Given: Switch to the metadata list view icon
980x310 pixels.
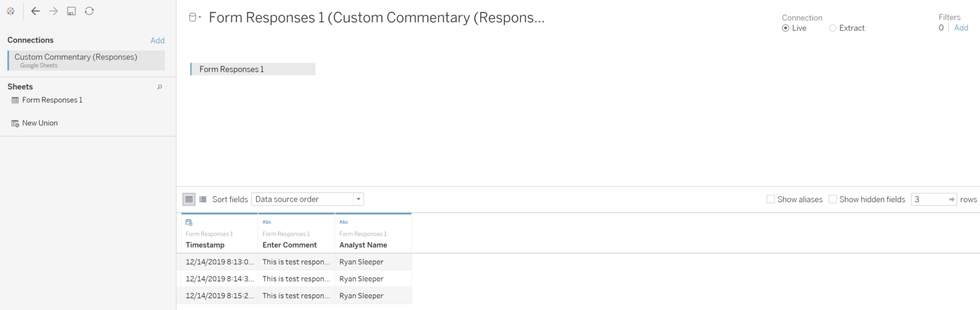Looking at the screenshot, I should point(203,199).
